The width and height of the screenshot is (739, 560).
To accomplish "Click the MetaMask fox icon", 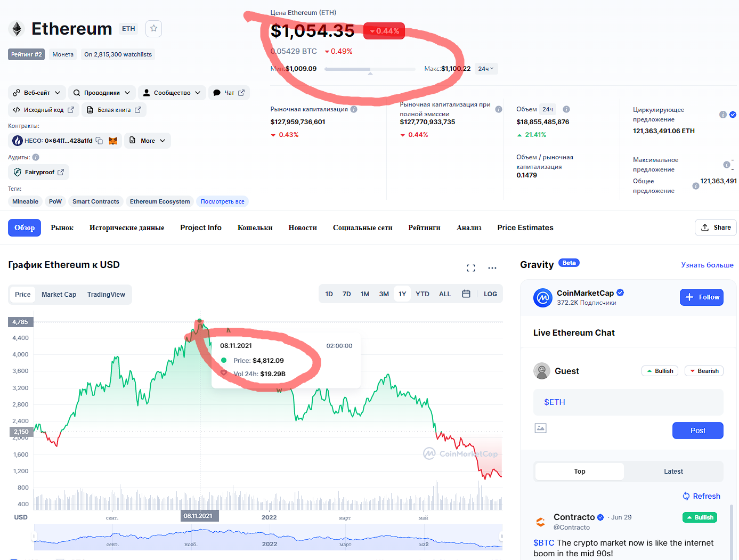I will [x=113, y=141].
